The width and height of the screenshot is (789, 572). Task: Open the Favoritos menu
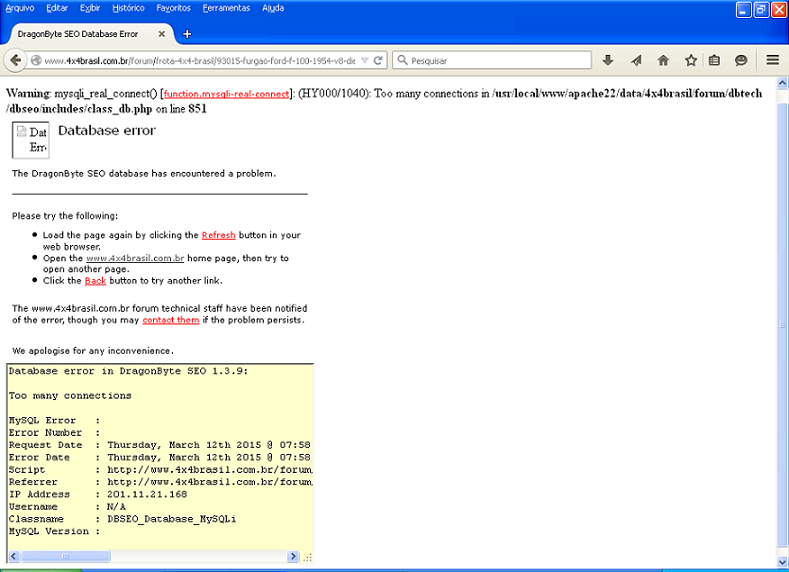coord(174,8)
